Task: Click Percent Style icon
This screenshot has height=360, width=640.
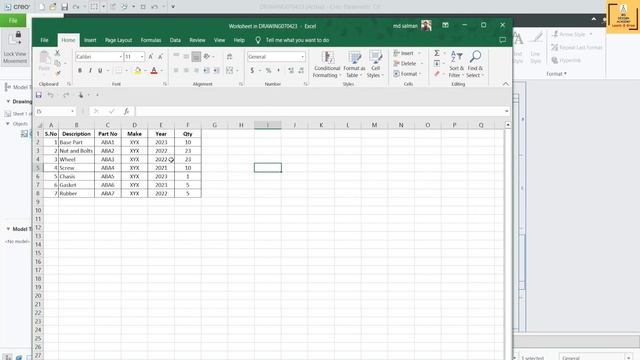Action: click(269, 71)
